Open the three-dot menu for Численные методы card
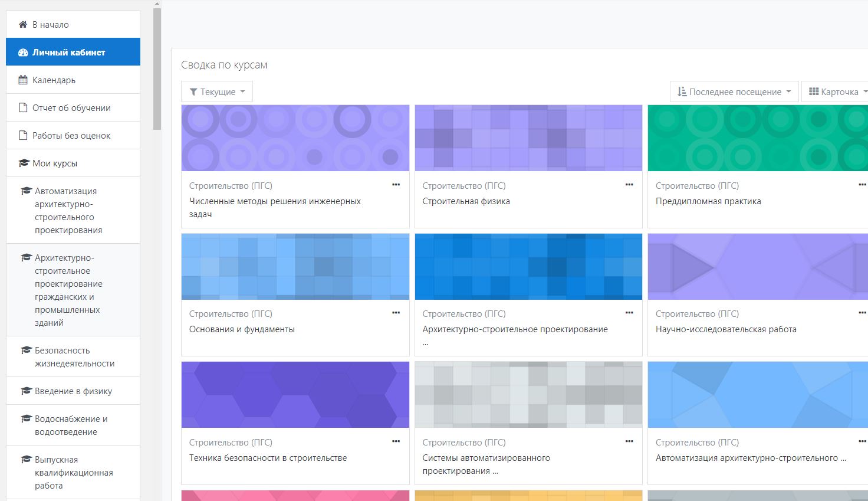 click(396, 185)
